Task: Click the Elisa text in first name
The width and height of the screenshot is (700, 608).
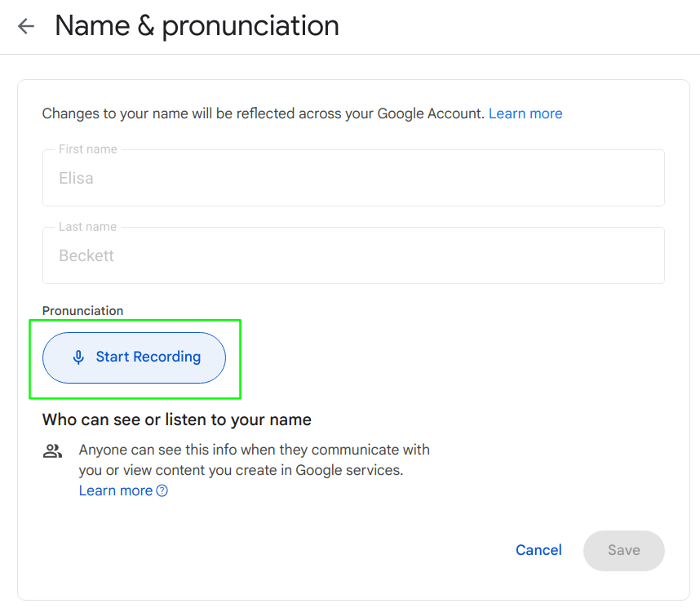Action: coord(77,178)
